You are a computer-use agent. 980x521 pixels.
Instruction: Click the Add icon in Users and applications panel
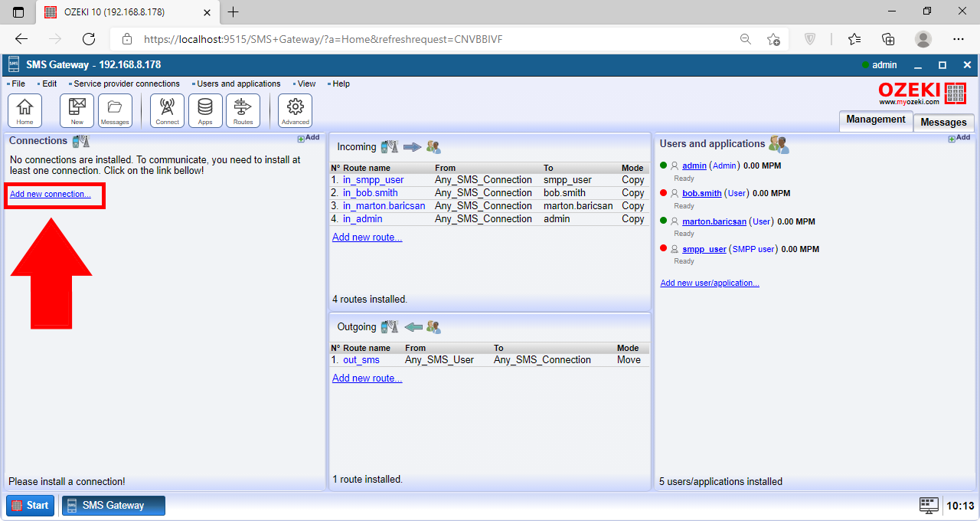pyautogui.click(x=959, y=138)
